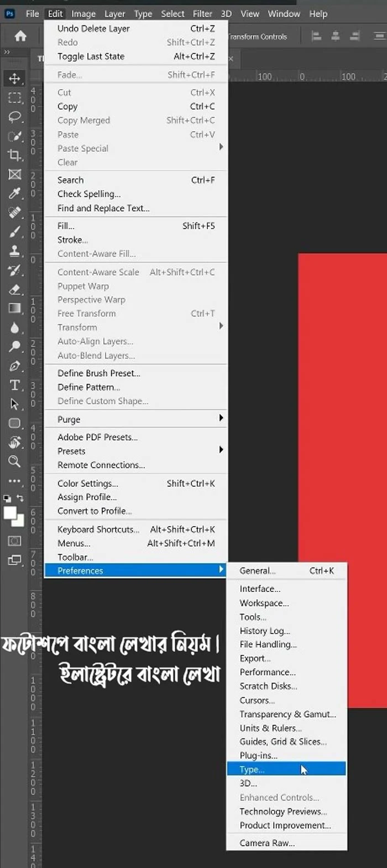The image size is (387, 868).
Task: Open the Image menu
Action: pyautogui.click(x=83, y=14)
